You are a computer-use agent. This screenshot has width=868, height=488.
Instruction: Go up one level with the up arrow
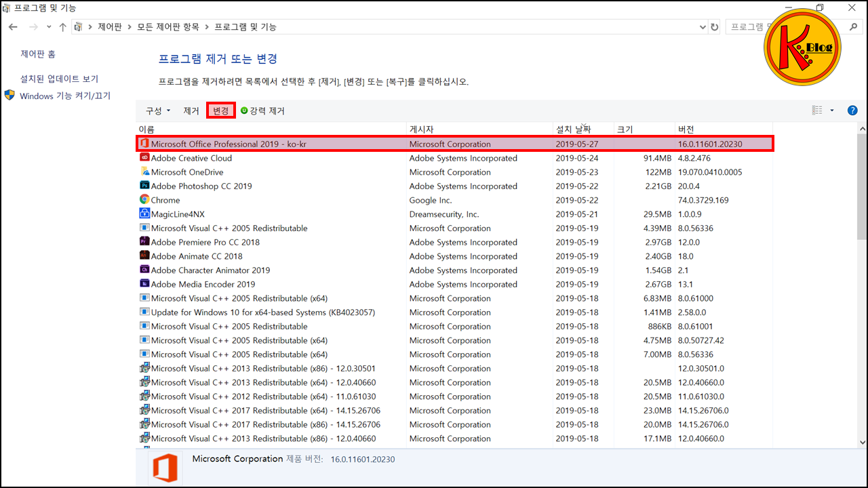coord(62,27)
